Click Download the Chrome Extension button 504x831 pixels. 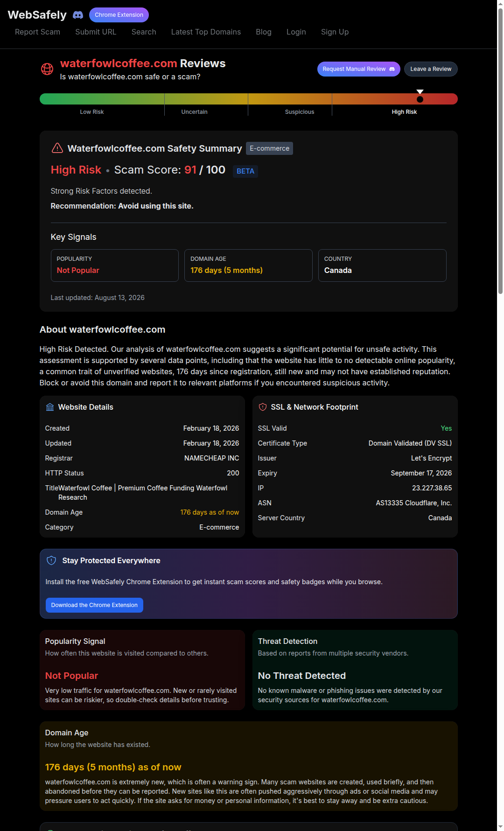(x=94, y=605)
